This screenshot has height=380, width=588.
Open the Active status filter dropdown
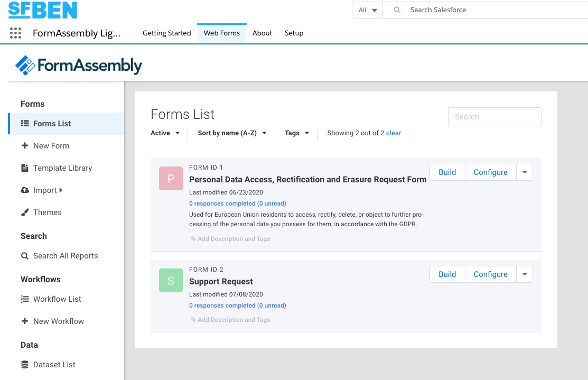(x=165, y=133)
